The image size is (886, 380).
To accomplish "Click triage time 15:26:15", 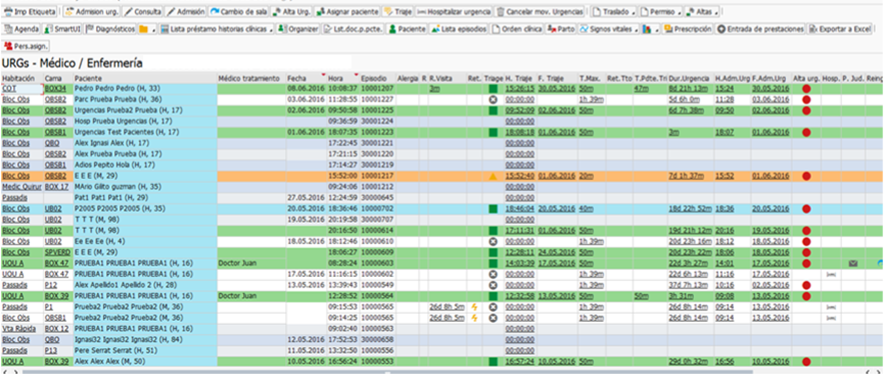I will click(520, 89).
